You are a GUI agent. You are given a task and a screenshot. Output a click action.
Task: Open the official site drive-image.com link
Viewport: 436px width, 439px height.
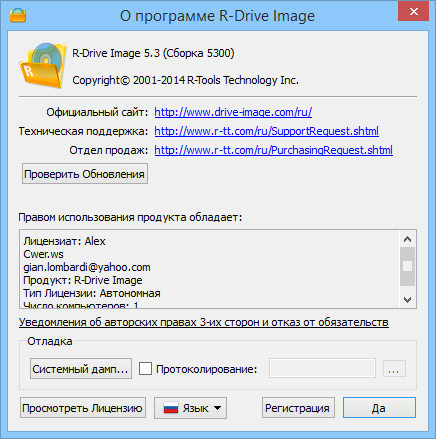pyautogui.click(x=233, y=112)
